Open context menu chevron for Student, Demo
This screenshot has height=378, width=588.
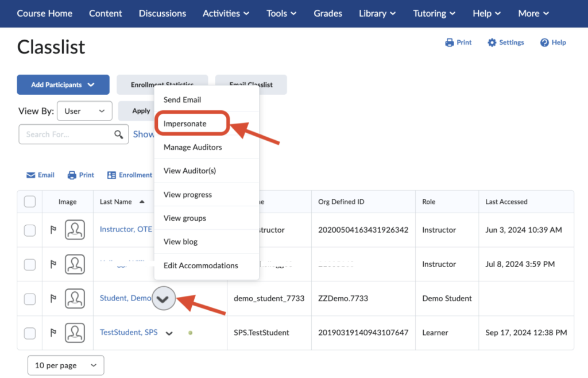pos(164,299)
